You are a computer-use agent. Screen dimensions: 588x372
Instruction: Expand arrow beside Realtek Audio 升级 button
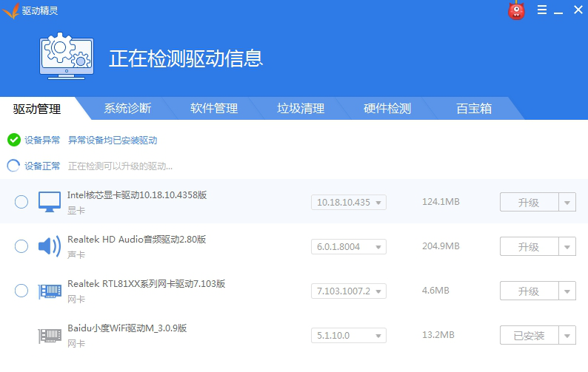567,246
